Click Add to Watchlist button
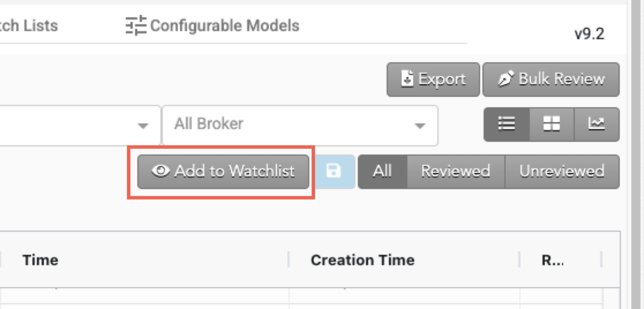Image resolution: width=644 pixels, height=309 pixels. click(x=223, y=172)
